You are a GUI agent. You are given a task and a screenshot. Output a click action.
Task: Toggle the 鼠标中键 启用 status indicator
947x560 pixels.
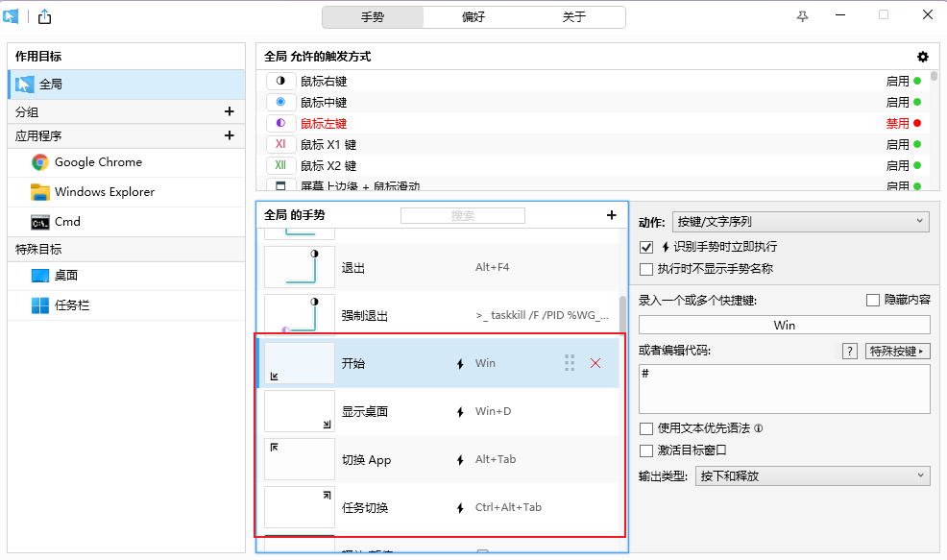(x=917, y=102)
